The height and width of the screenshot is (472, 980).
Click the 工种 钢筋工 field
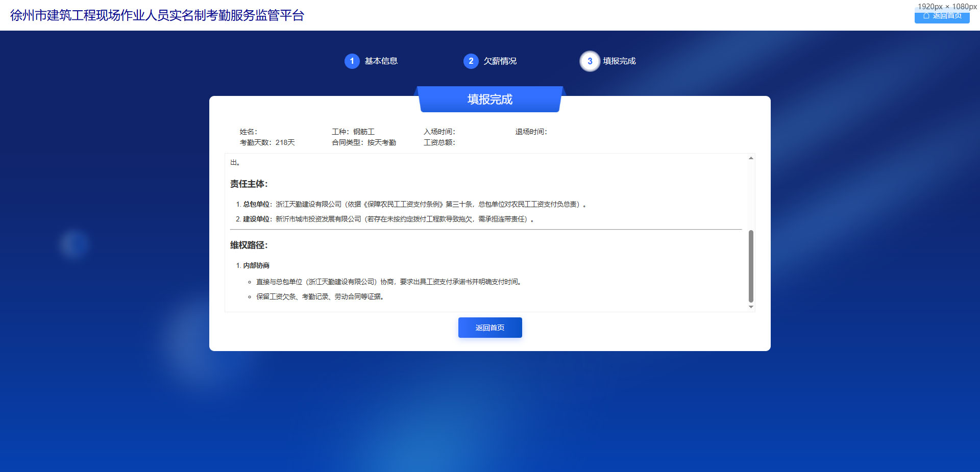click(x=353, y=132)
